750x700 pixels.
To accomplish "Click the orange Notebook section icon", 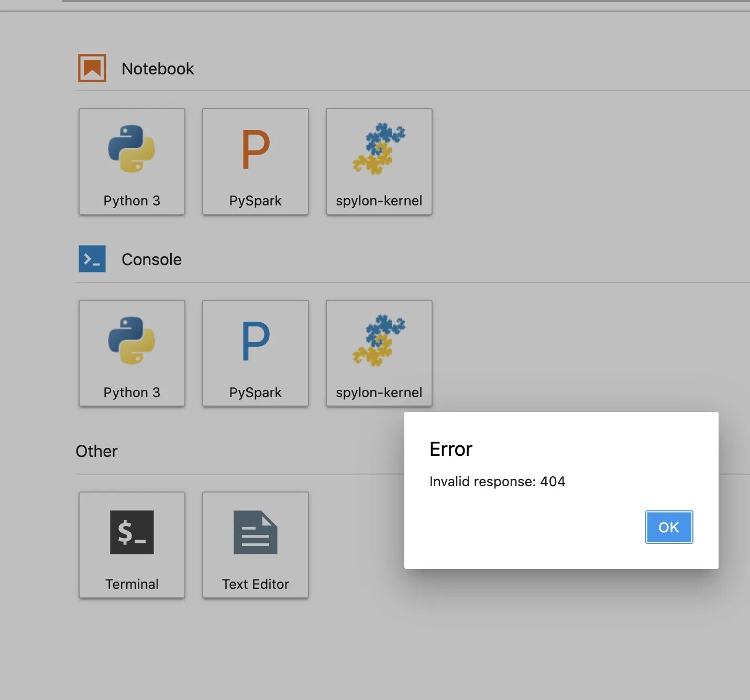I will 92,68.
